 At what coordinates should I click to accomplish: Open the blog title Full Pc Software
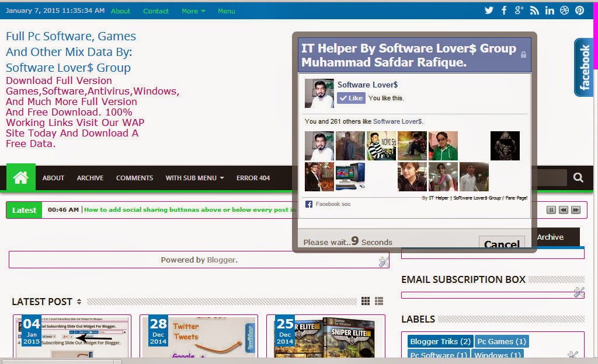pos(71,52)
